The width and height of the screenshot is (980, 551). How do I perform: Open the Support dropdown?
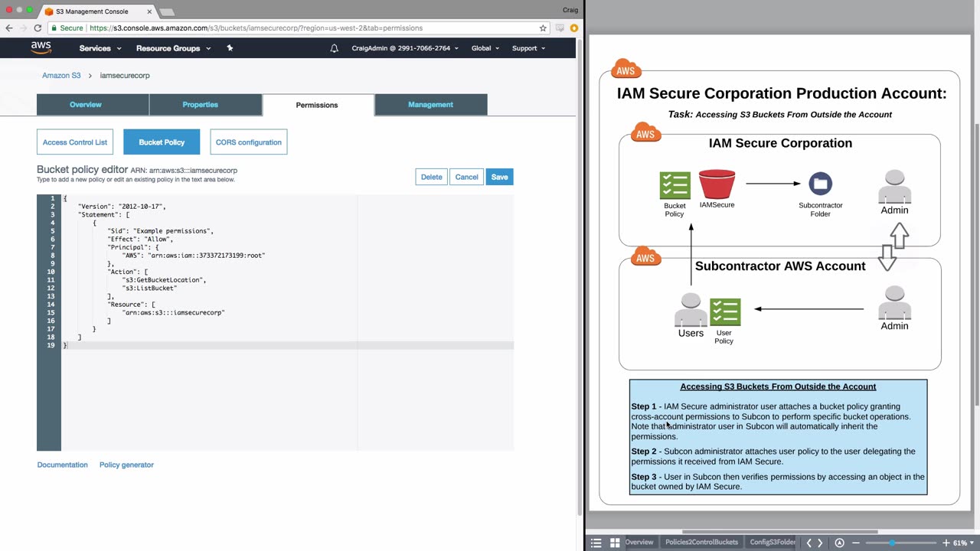pos(528,48)
